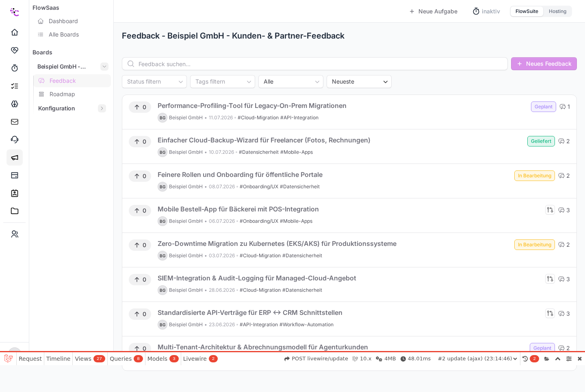Open the home icon in left rail
The image size is (585, 392).
pyautogui.click(x=15, y=32)
